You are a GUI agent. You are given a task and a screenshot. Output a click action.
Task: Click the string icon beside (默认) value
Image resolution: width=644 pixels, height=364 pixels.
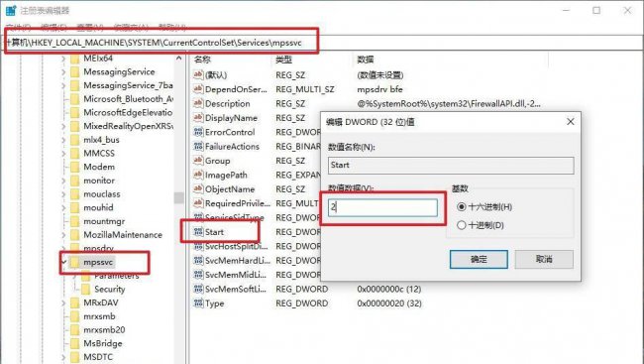[198, 74]
